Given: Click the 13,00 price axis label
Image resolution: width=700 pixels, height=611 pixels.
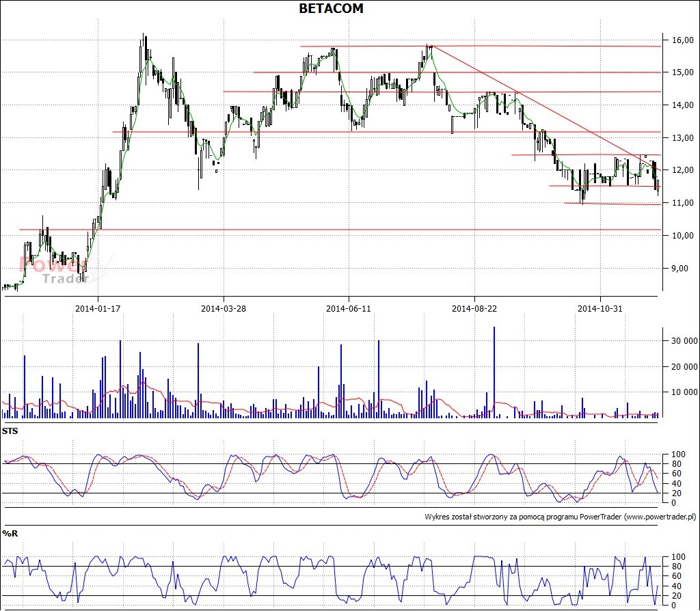Looking at the screenshot, I should 683,138.
